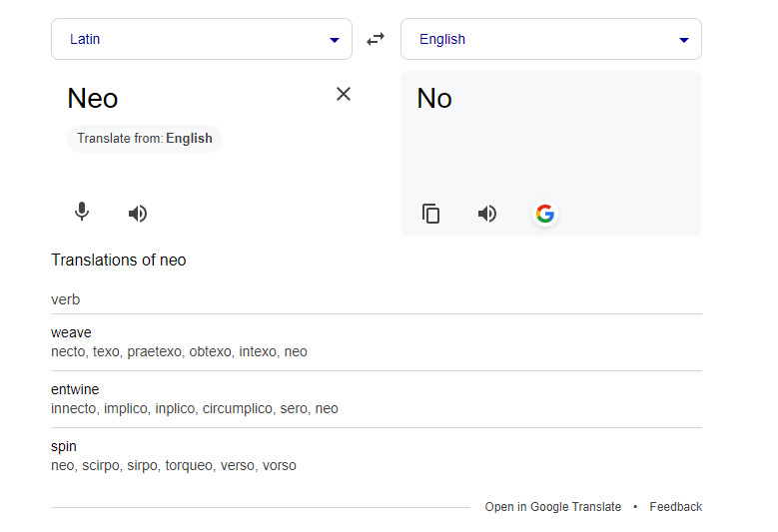Click the Feedback link
Image resolution: width=778 pixels, height=532 pixels.
pyautogui.click(x=675, y=507)
